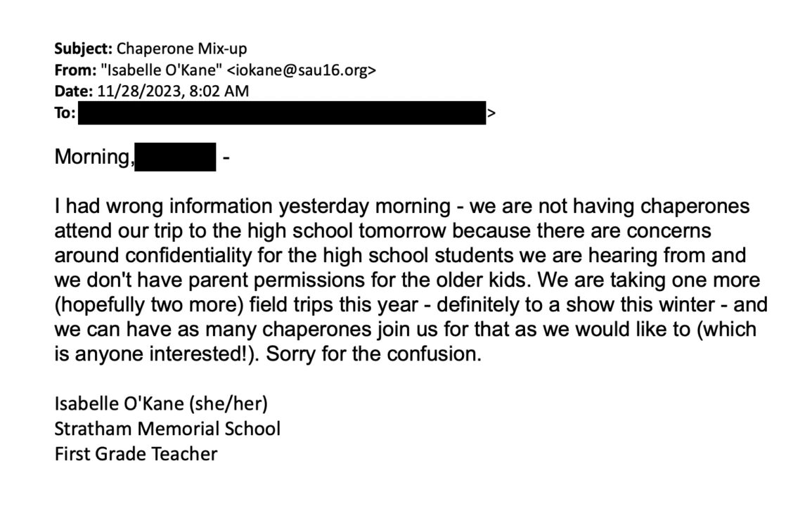Click the "From:" header label
812x506 pixels.
tap(74, 70)
